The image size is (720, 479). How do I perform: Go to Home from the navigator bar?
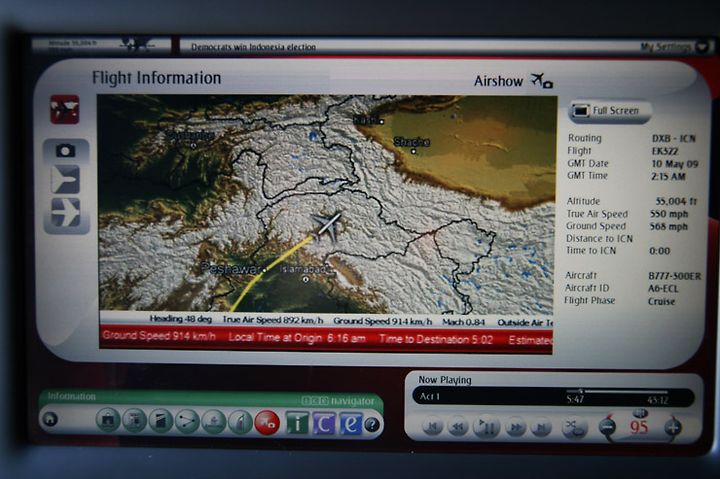50,419
